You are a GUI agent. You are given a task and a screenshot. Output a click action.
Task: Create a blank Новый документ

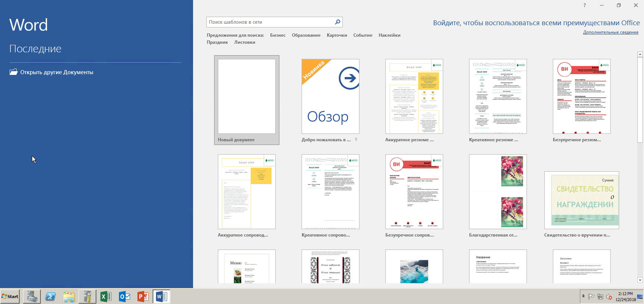(247, 97)
